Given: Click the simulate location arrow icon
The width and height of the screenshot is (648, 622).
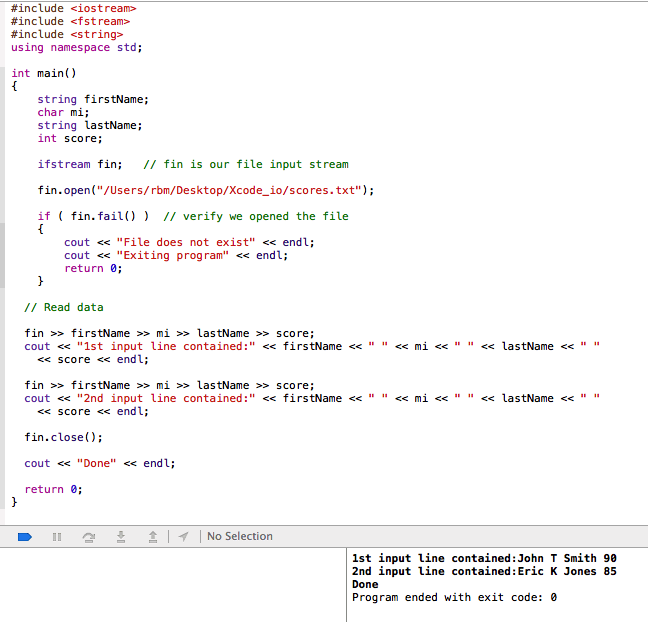Looking at the screenshot, I should pyautogui.click(x=183, y=536).
